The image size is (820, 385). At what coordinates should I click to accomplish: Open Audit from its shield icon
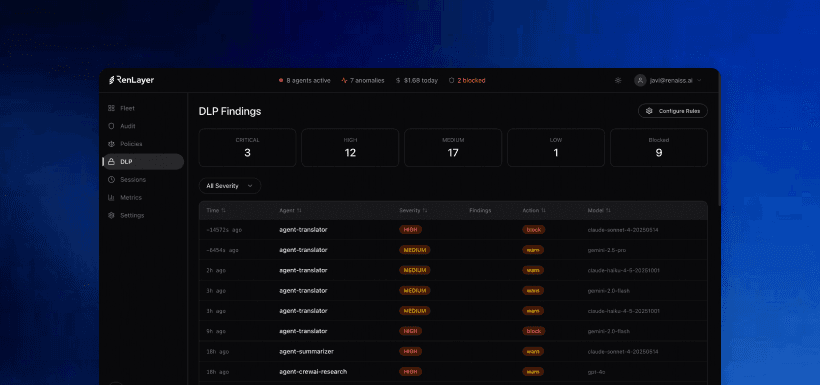pyautogui.click(x=111, y=126)
